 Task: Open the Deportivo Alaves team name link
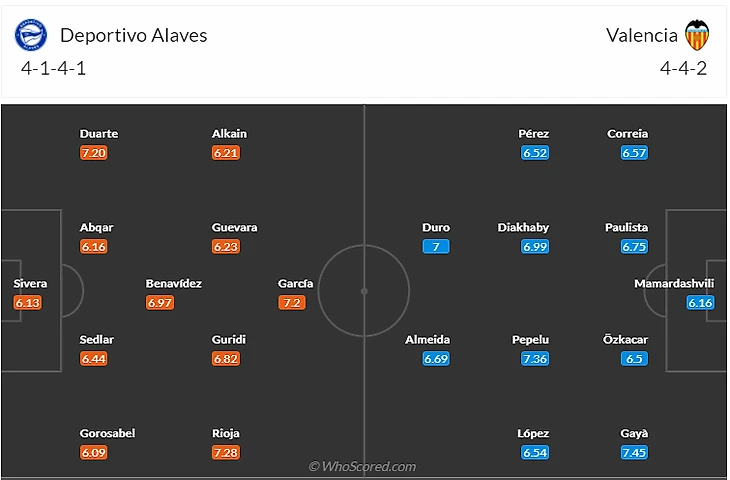point(134,35)
